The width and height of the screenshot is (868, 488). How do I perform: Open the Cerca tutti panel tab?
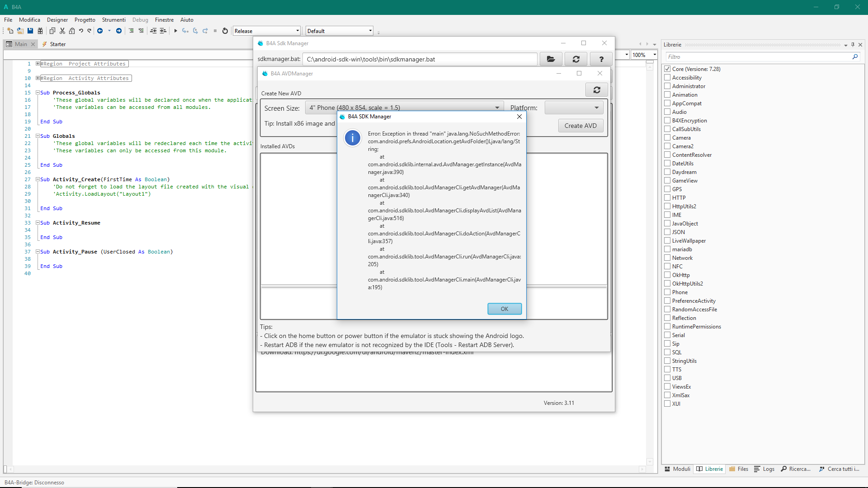click(839, 469)
